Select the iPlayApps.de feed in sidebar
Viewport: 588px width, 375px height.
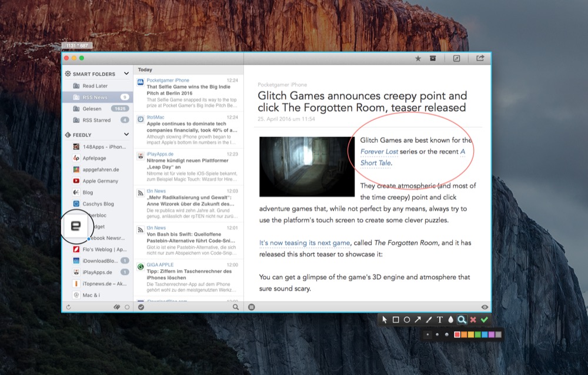(x=98, y=272)
